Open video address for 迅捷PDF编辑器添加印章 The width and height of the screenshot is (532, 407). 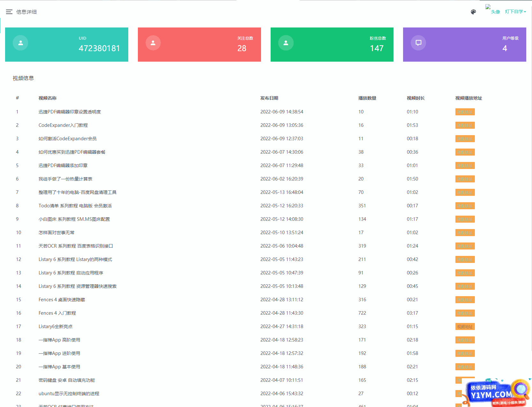[x=465, y=165]
